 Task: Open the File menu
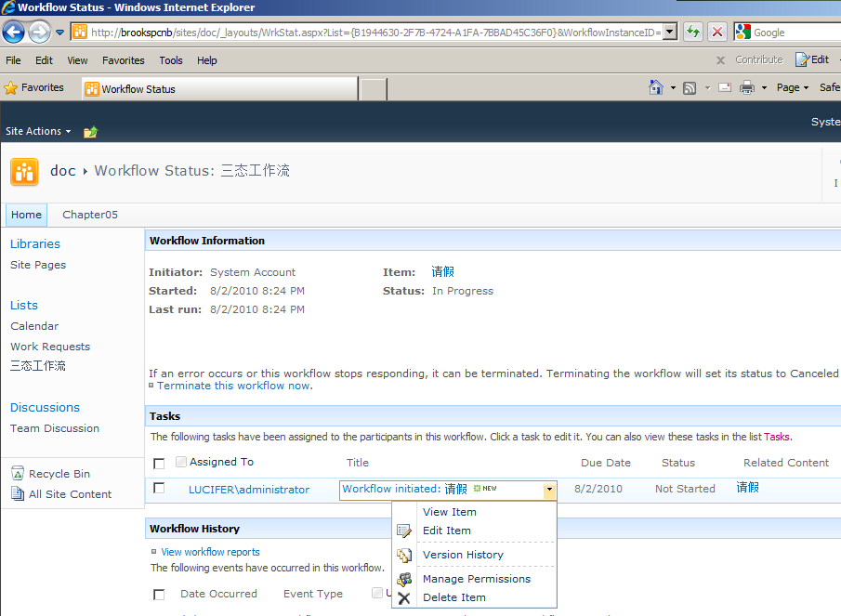point(13,60)
